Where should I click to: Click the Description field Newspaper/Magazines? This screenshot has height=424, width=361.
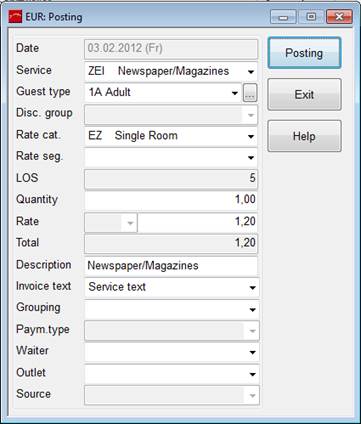click(x=171, y=266)
